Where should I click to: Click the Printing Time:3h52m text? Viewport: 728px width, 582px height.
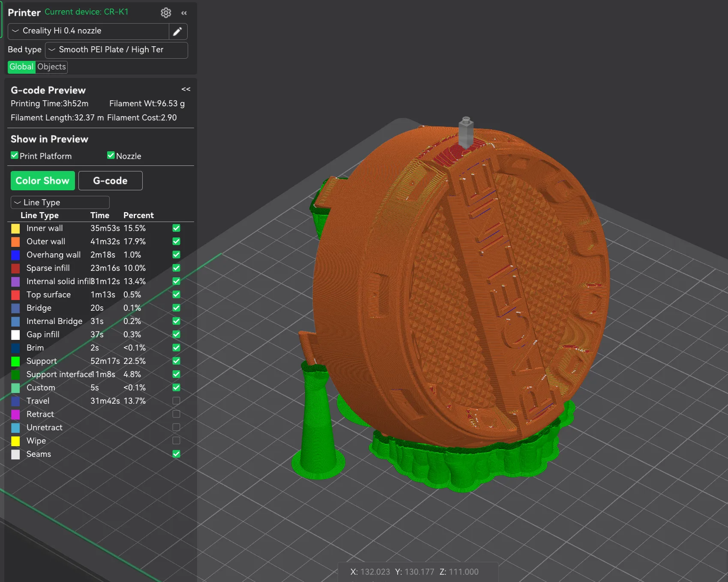pos(50,103)
